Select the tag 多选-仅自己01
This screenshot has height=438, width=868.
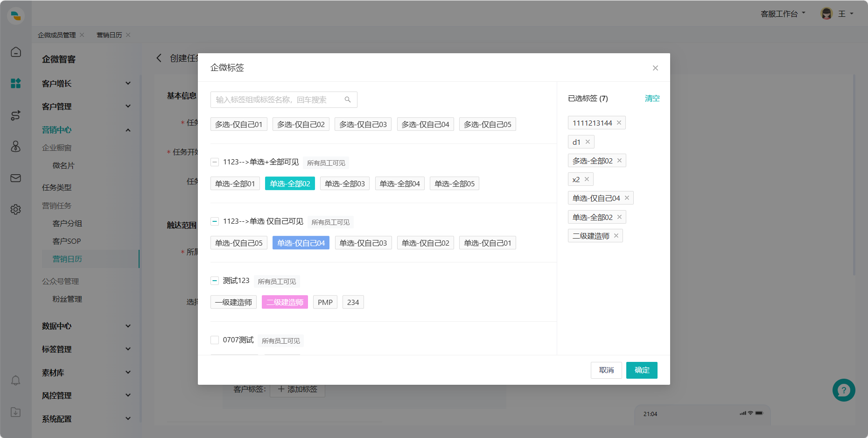(x=238, y=124)
